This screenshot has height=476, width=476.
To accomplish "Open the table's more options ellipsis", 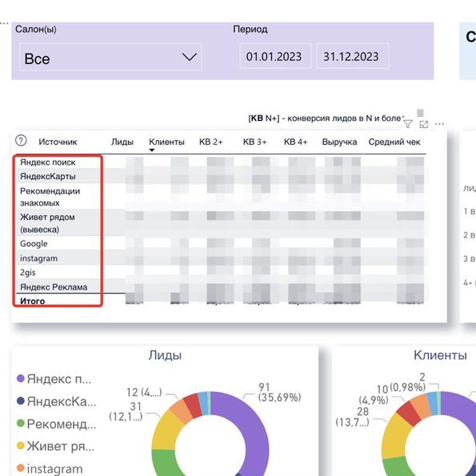I will (x=439, y=124).
